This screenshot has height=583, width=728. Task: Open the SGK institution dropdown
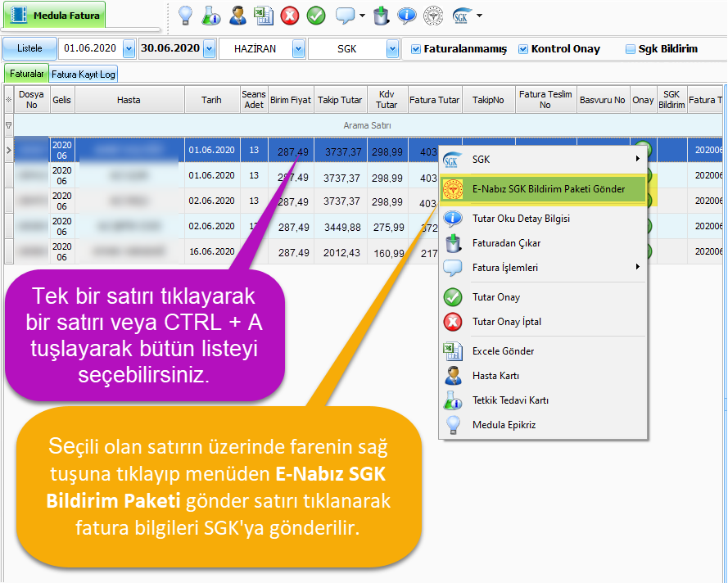coord(393,48)
